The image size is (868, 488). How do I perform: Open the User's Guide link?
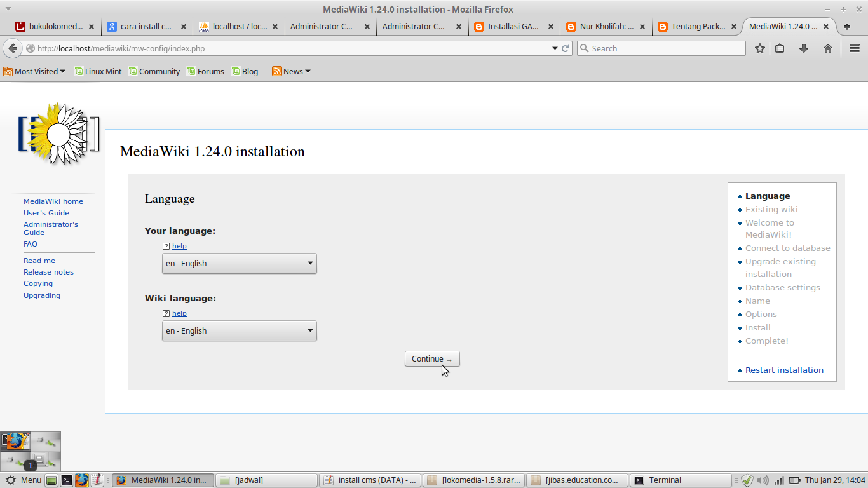46,213
